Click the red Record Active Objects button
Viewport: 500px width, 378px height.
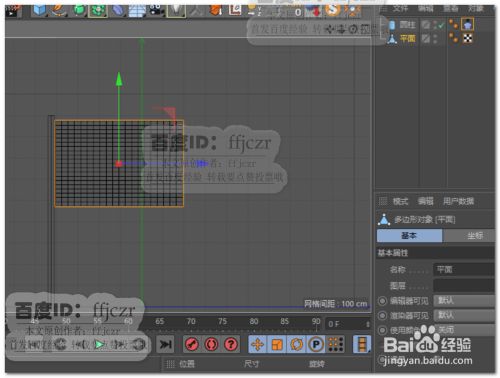(192, 344)
